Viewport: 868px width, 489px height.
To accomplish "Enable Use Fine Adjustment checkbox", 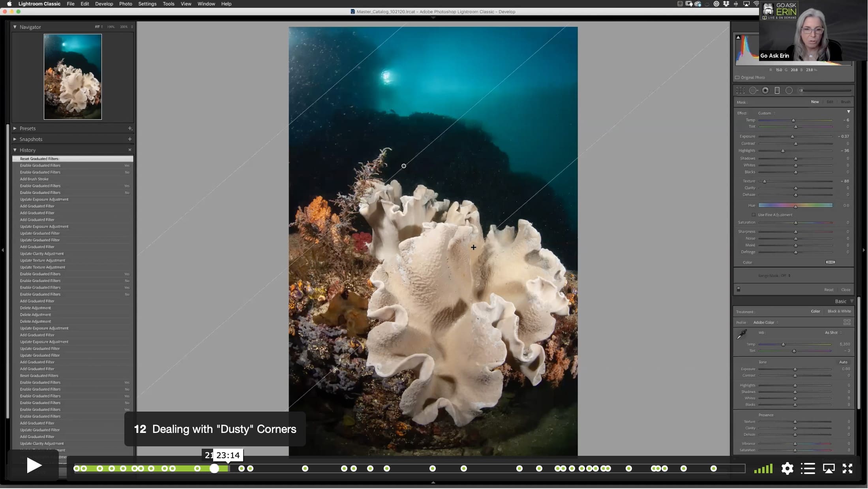I will tap(754, 215).
